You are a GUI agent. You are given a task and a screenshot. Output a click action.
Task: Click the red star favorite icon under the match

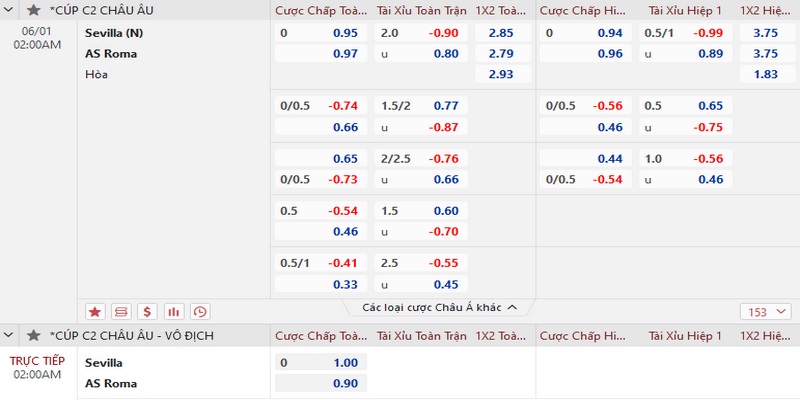coord(96,311)
